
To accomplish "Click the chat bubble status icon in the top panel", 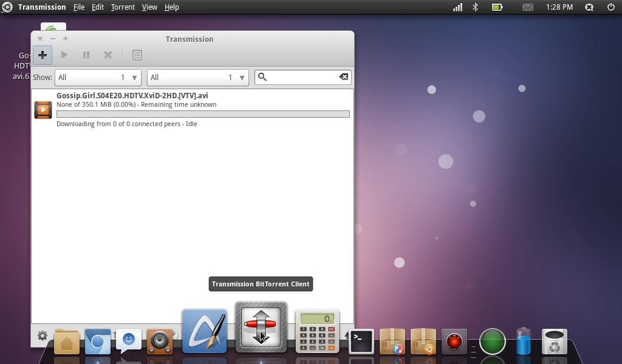I will 589,7.
